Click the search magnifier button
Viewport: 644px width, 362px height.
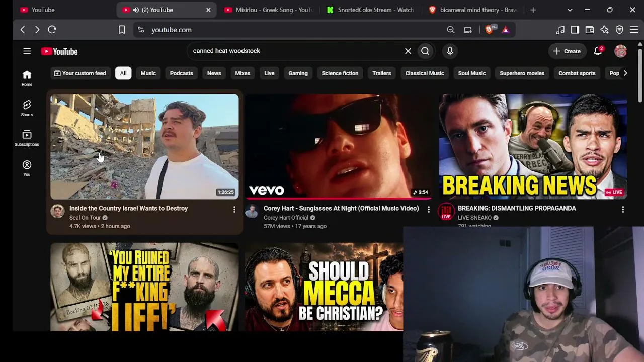pos(425,51)
